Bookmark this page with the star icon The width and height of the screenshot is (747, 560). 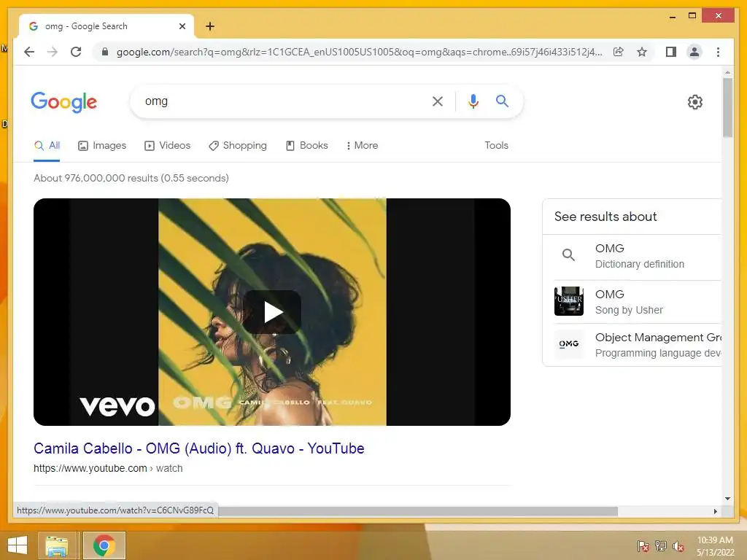click(x=642, y=52)
